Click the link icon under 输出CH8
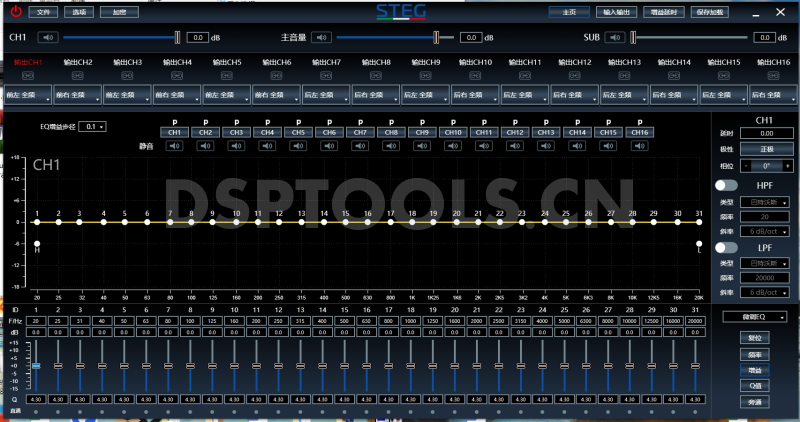 tap(376, 76)
